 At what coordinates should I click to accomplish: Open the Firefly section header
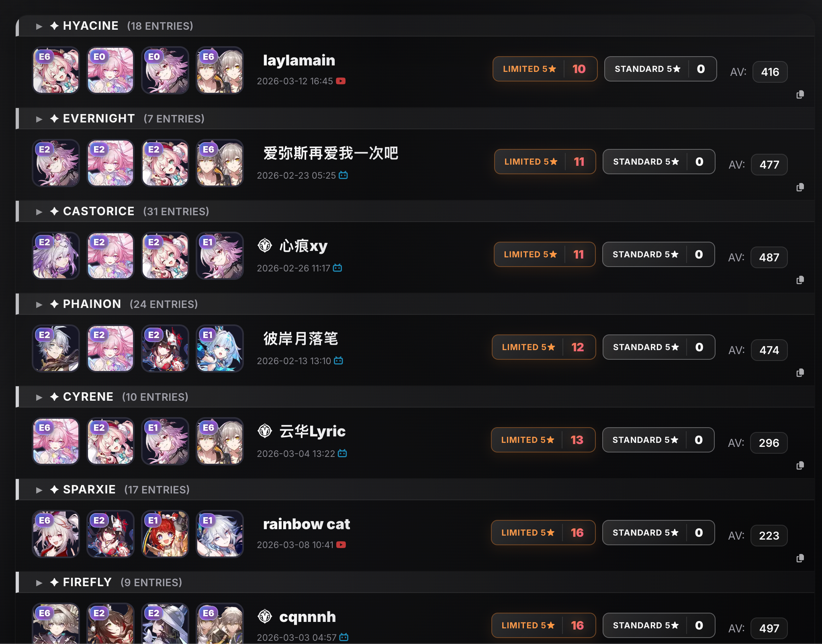click(x=415, y=582)
